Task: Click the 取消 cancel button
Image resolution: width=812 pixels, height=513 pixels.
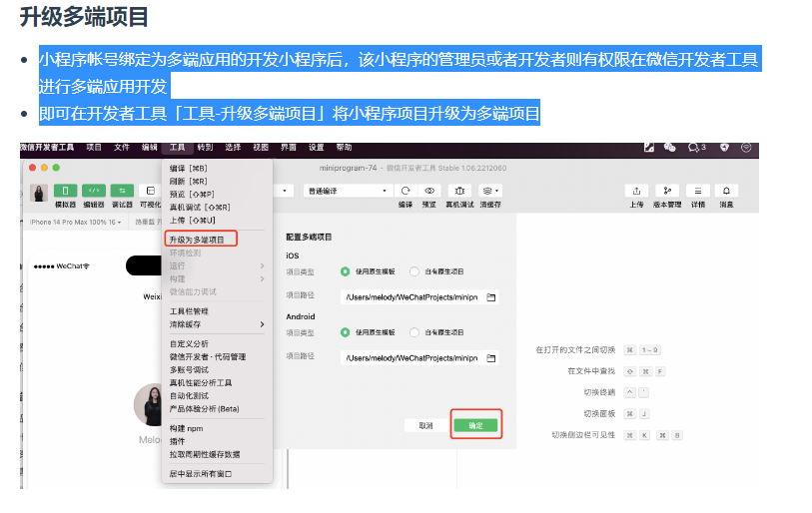Action: pyautogui.click(x=425, y=425)
